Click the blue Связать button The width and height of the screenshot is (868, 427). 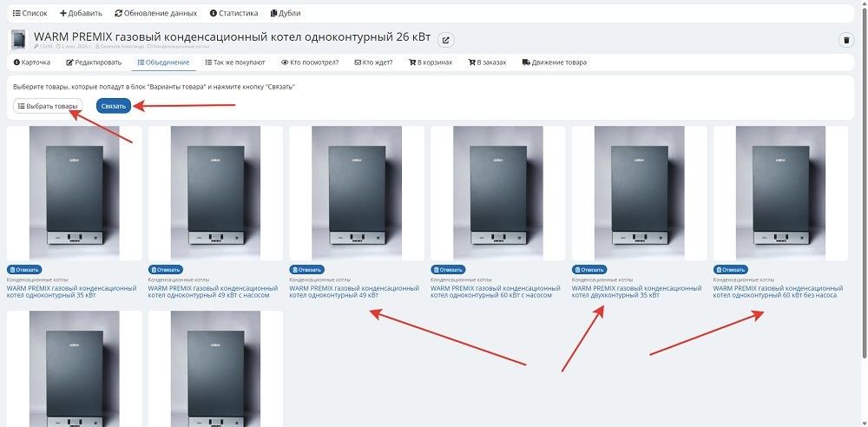pyautogui.click(x=114, y=106)
